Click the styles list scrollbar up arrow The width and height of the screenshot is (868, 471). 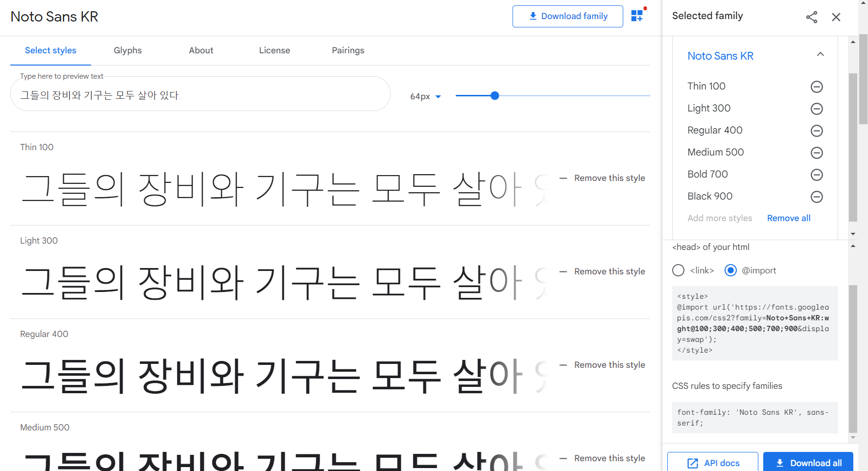pos(853,42)
